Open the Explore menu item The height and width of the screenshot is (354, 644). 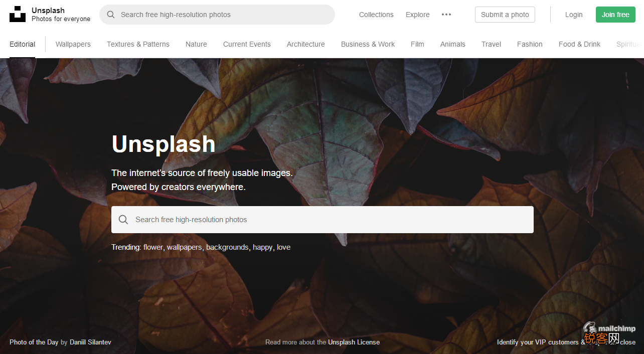tap(418, 15)
